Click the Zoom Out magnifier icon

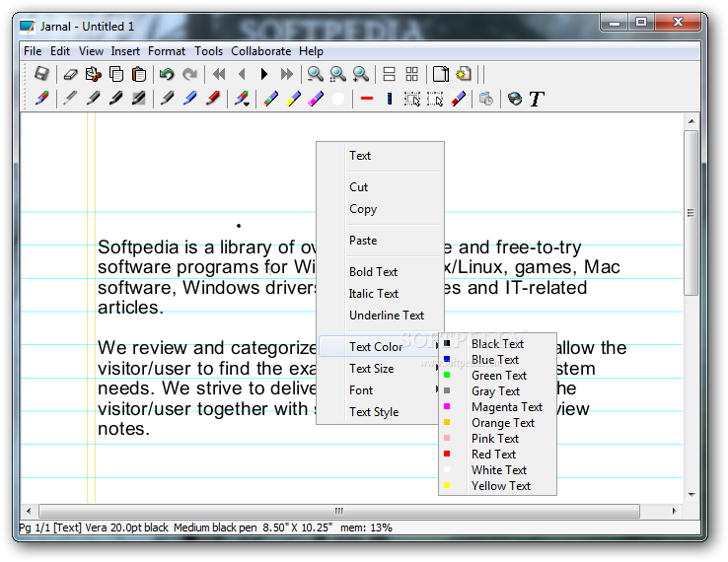click(316, 74)
